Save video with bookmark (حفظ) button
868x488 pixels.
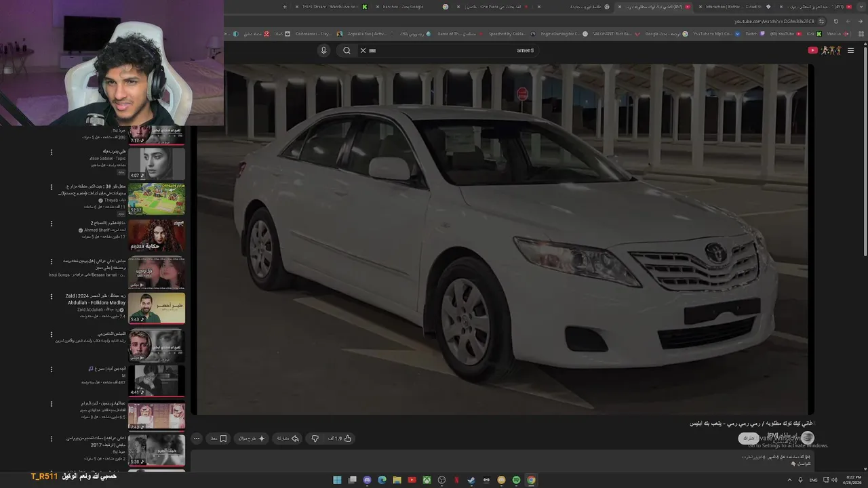click(x=218, y=439)
